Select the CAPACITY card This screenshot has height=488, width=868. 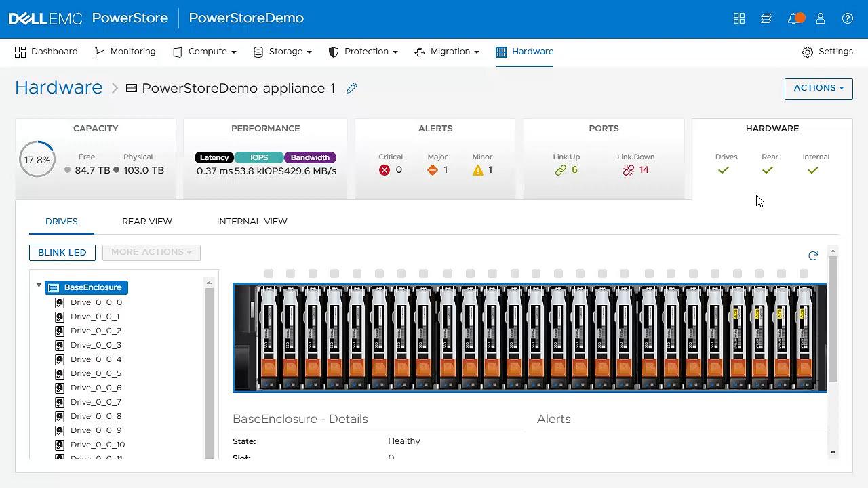pos(96,159)
